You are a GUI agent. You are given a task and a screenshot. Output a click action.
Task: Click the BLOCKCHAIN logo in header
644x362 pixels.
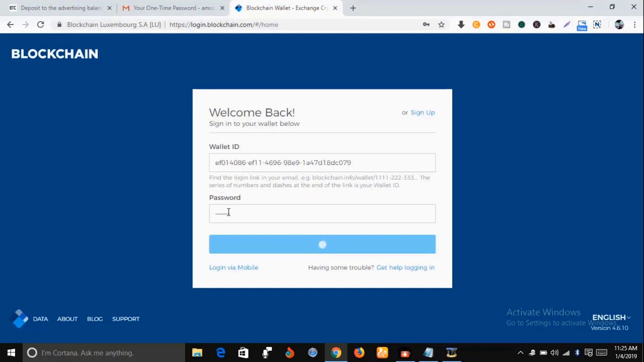tap(54, 54)
